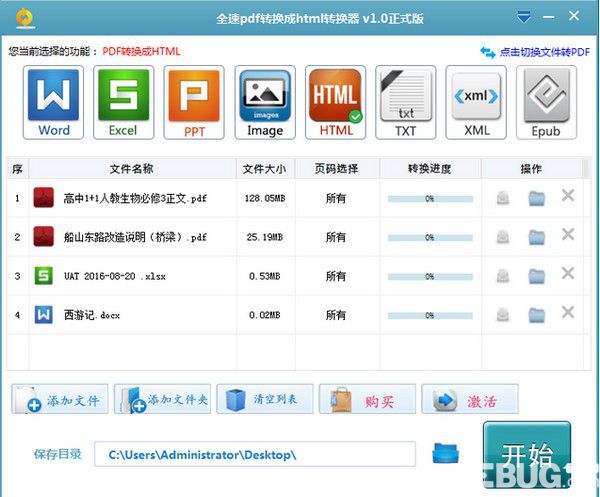Click the 文件大小 column header
This screenshot has width=600, height=497.
point(266,169)
